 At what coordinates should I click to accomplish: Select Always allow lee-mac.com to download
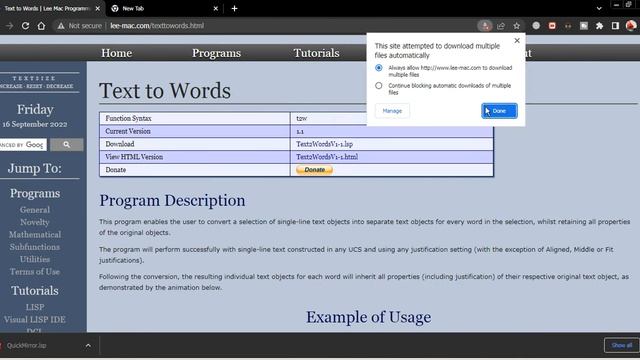[379, 68]
